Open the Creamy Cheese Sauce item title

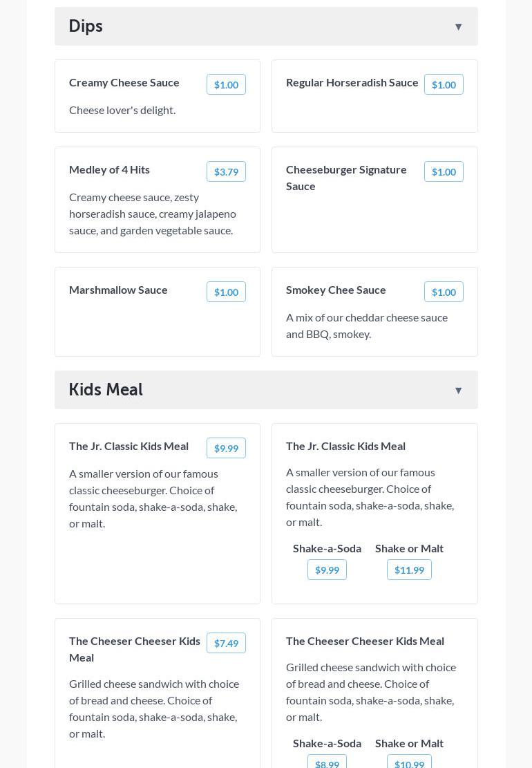tap(124, 82)
